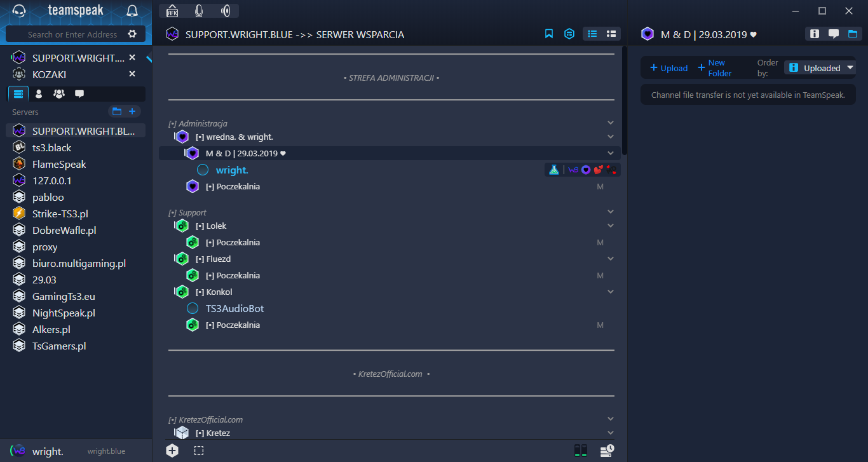Show channel info panel icon
Screen dimensions: 868x462
[815, 34]
